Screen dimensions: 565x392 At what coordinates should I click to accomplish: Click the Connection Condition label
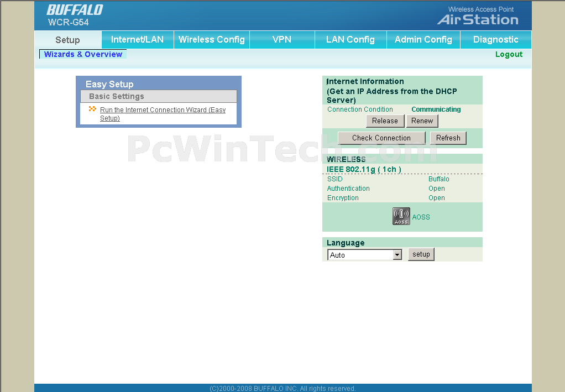point(360,109)
